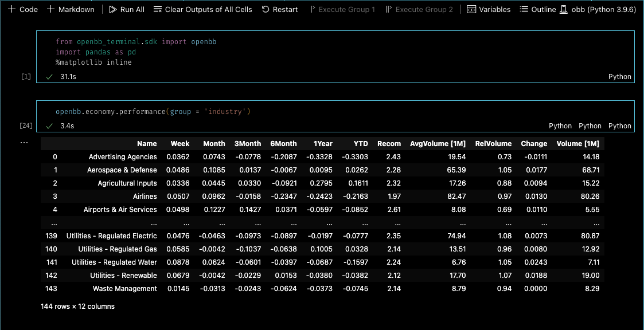
Task: Select the Aerospace & Defense cell
Action: pos(122,170)
